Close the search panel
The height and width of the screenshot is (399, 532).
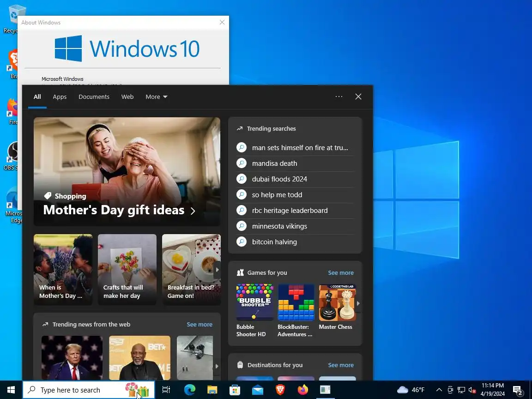358,97
